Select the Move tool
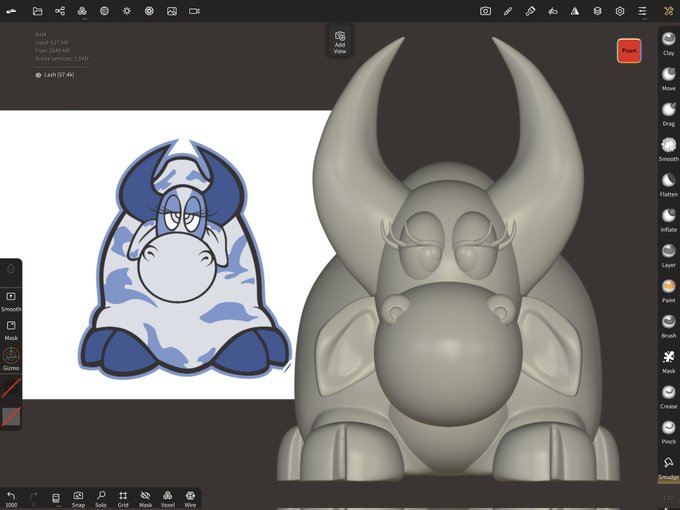This screenshot has width=680, height=510. click(x=668, y=78)
